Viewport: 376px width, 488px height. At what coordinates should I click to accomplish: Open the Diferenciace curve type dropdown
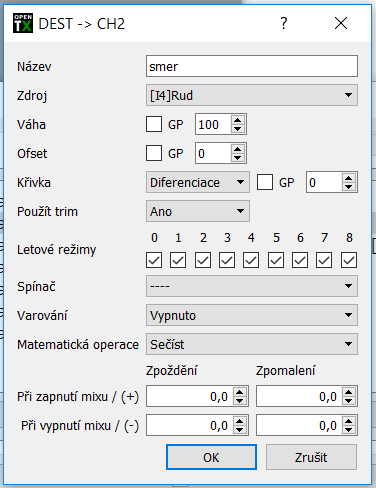198,182
